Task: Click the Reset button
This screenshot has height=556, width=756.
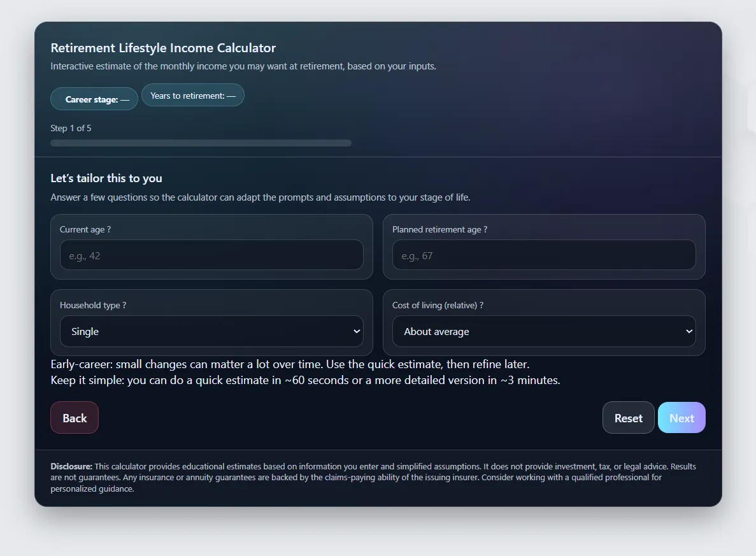Action: 628,418
